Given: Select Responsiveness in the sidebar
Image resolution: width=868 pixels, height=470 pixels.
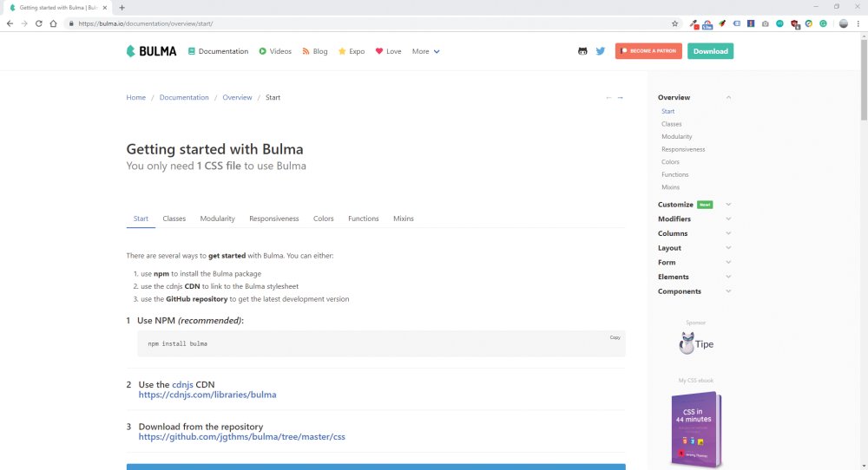Looking at the screenshot, I should [683, 149].
